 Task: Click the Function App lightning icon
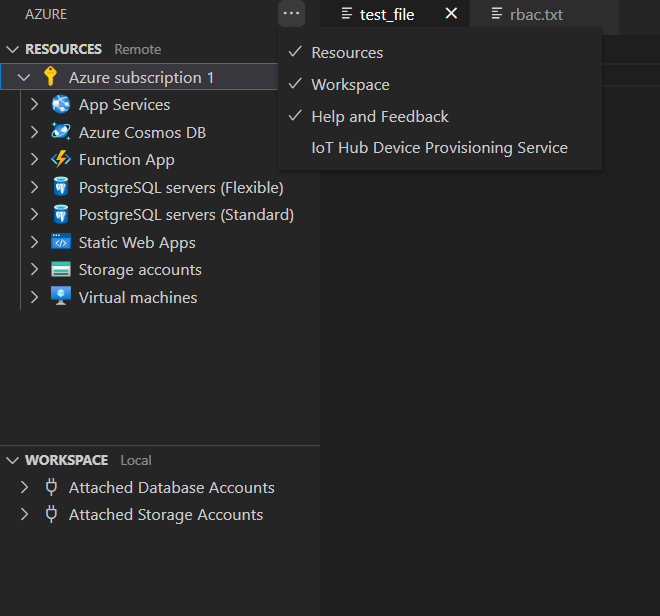click(x=61, y=159)
